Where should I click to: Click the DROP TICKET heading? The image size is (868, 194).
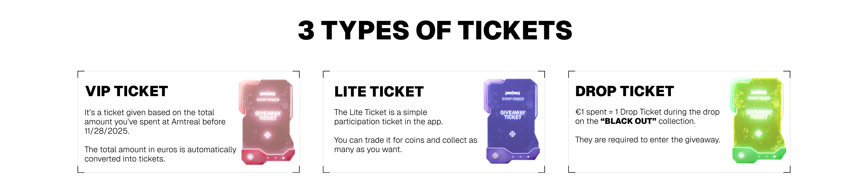tap(624, 91)
